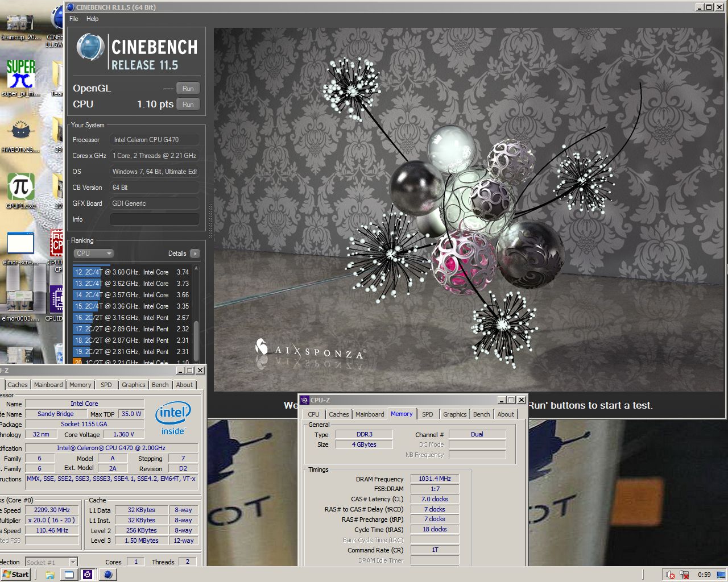
Task: Switch to Graphics tab in Memory CPU-Z window
Action: 454,414
